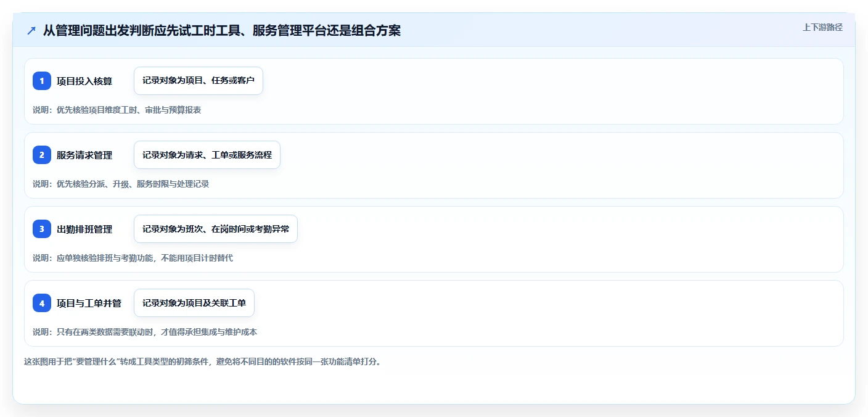This screenshot has height=417, width=868.
Task: Click the 记录对象为项目及关联工单 chip
Action: (194, 303)
